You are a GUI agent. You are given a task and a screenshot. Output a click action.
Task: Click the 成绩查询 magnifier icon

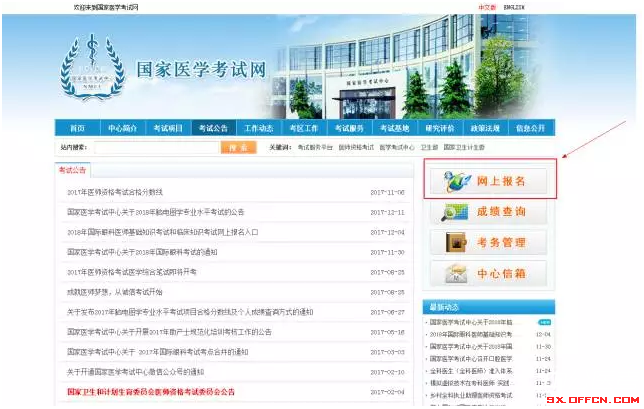[455, 212]
